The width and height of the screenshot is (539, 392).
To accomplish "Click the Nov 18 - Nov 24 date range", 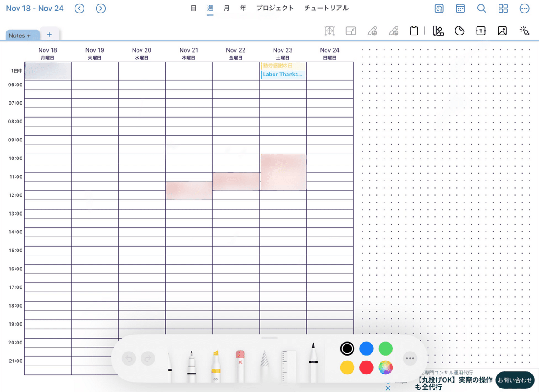I will (35, 8).
